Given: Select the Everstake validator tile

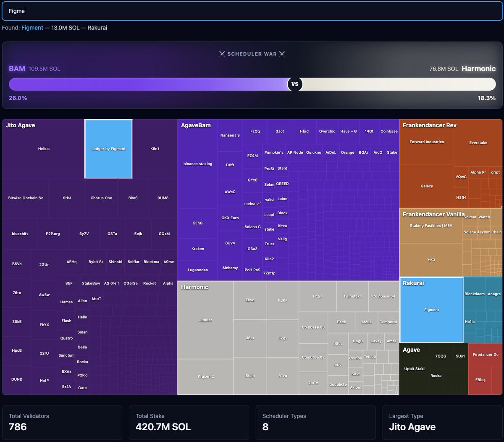Looking at the screenshot, I should coord(478,143).
